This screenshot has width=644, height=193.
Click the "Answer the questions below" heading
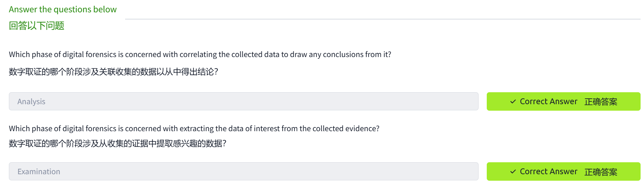[x=63, y=9]
